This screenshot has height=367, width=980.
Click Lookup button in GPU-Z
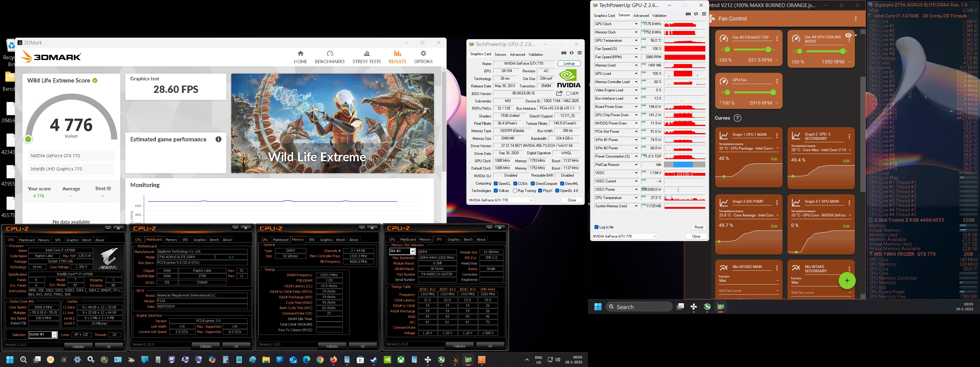pos(569,63)
